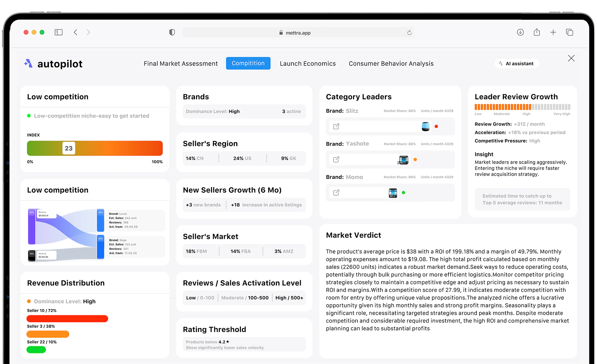The height and width of the screenshot is (364, 597).
Task: Click the autopilot logo
Action: coord(53,64)
